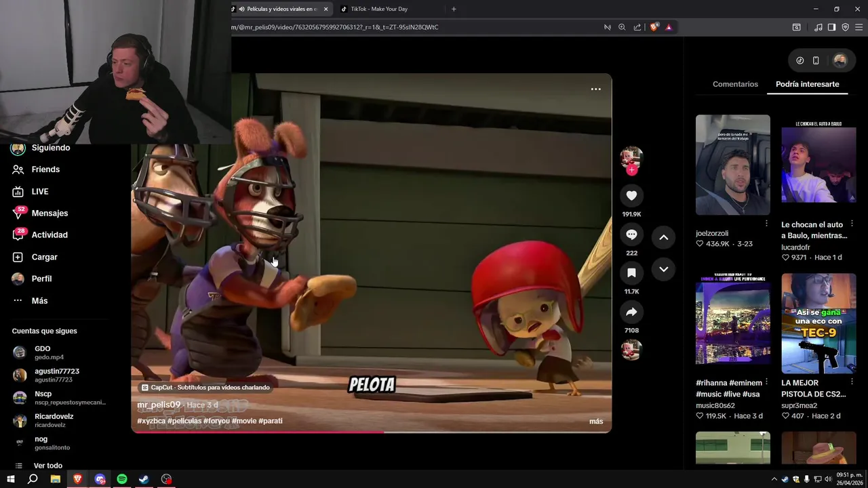Open the Get app phone icon
Viewport: 868px width, 488px height.
816,60
